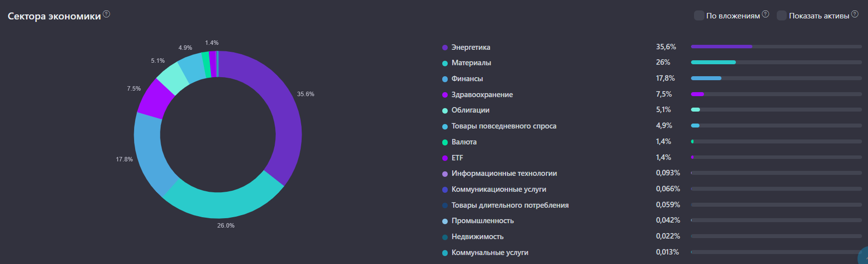Click help icon beside По вложениям
Image resolution: width=868 pixels, height=264 pixels.
click(765, 14)
